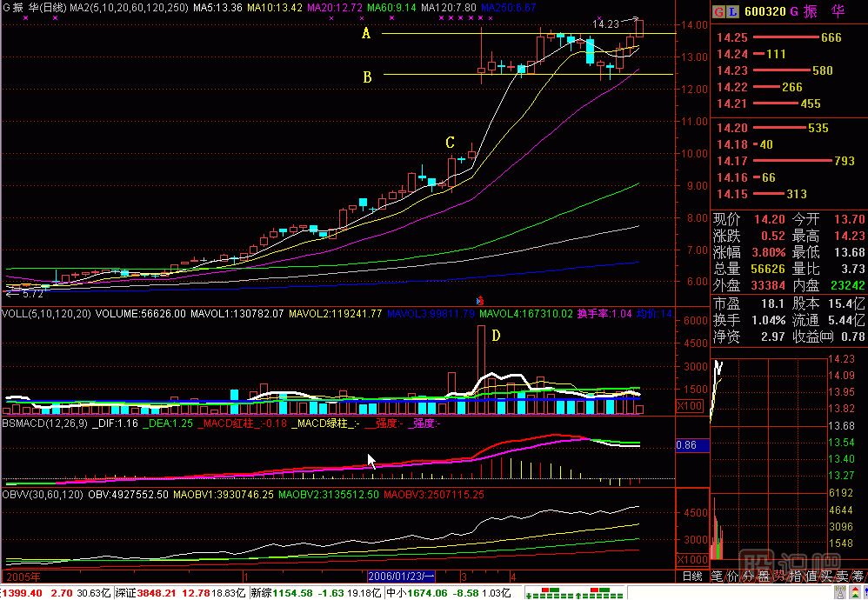Click the OBVV(30,60,120) indicator label
The width and height of the screenshot is (868, 600).
tap(43, 494)
